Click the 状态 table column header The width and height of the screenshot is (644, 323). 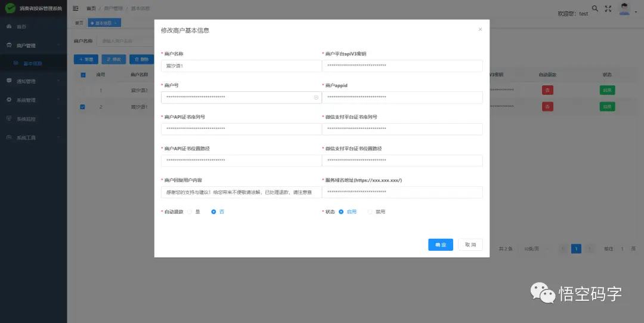click(607, 75)
